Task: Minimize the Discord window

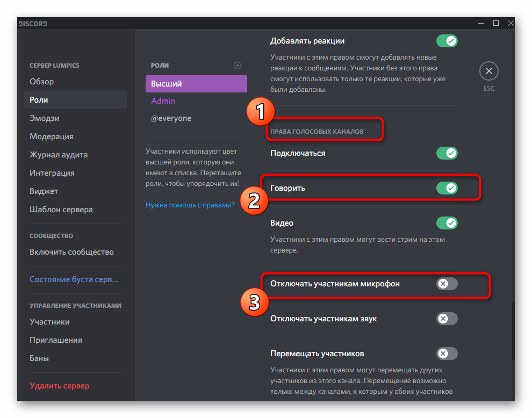Action: pos(481,24)
